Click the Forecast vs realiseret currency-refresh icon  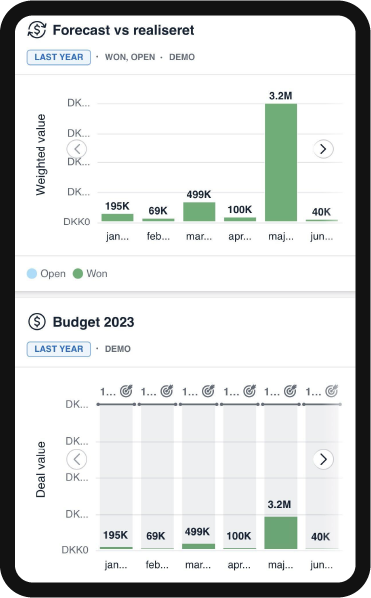(37, 30)
